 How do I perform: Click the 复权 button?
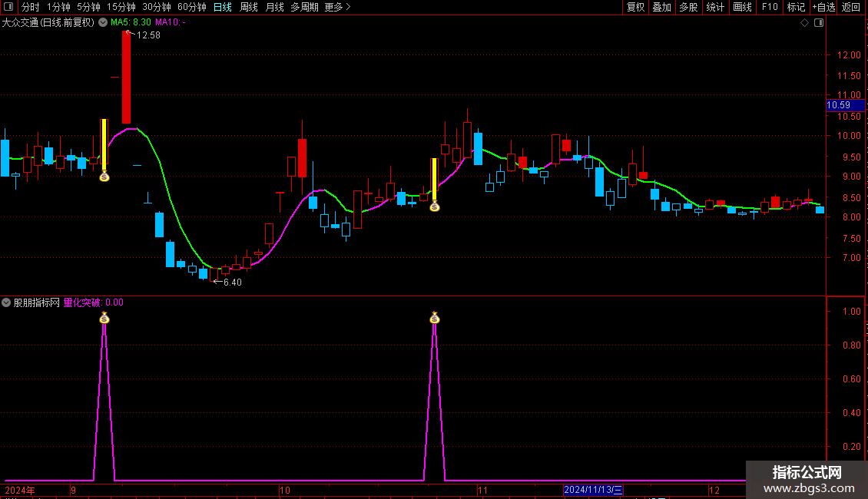click(635, 7)
